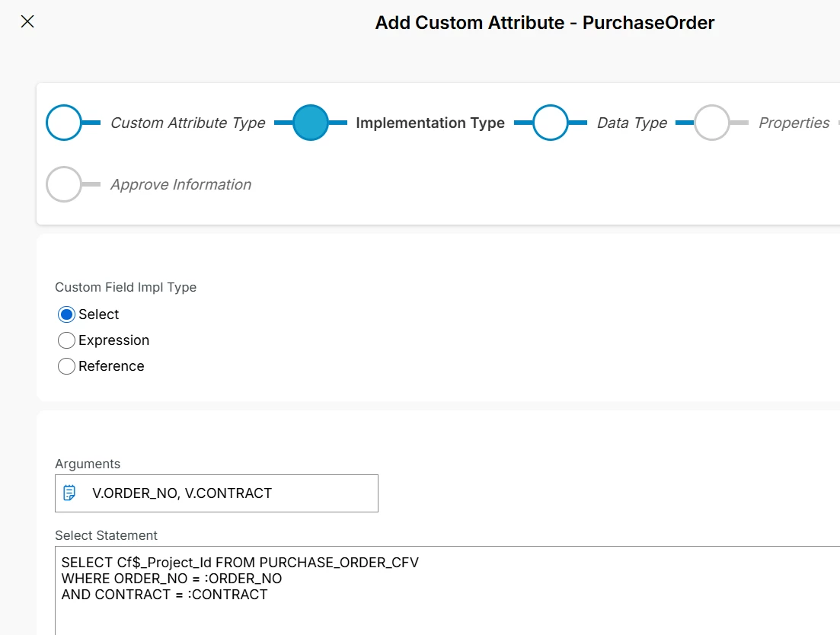Screen dimensions: 840x635
Task: Jump to the Data Type step circle
Action: [x=551, y=123]
